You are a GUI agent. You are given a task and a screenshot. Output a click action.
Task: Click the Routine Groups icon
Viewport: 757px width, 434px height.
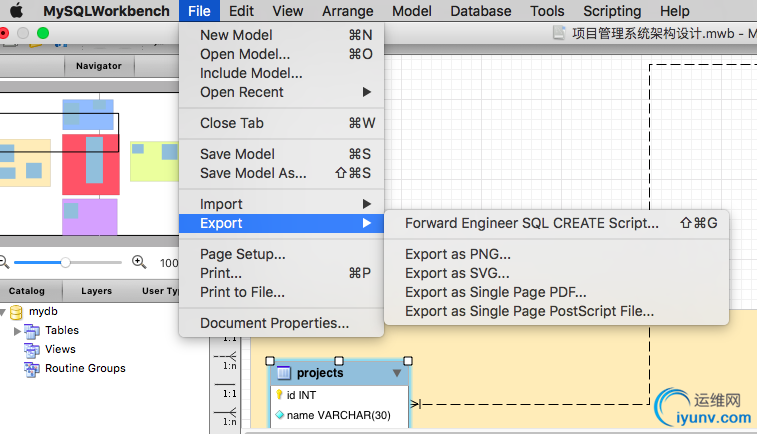pyautogui.click(x=32, y=369)
